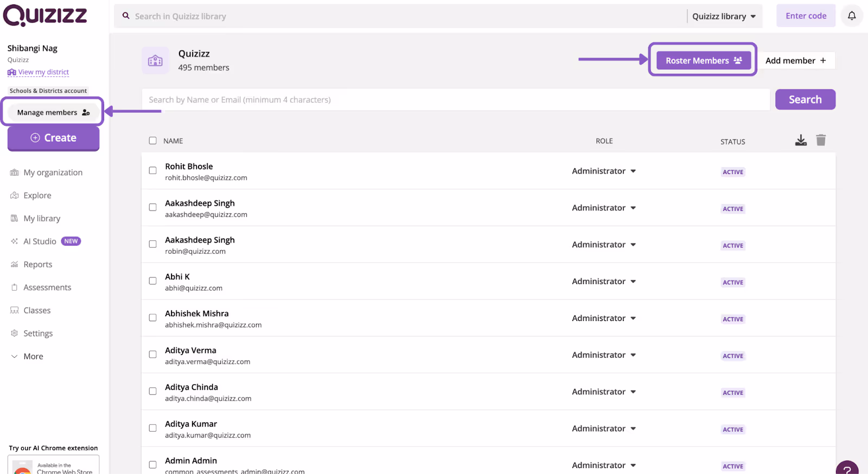
Task: Open role dropdown for aakashdeep@quizizz.com
Action: click(604, 208)
